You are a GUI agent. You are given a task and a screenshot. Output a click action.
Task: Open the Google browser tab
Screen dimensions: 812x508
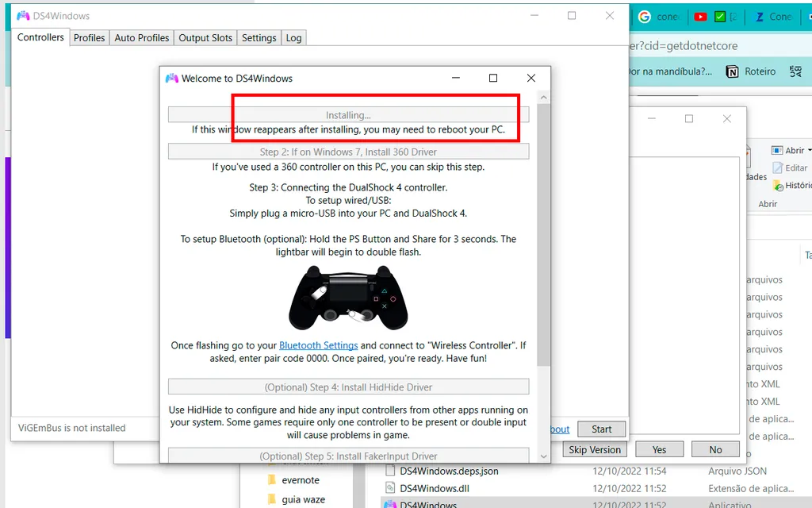658,17
